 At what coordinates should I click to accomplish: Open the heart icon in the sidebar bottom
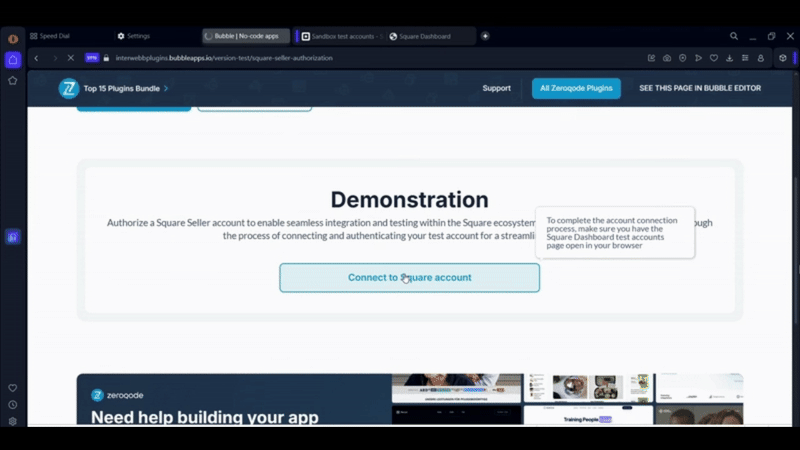[x=13, y=388]
